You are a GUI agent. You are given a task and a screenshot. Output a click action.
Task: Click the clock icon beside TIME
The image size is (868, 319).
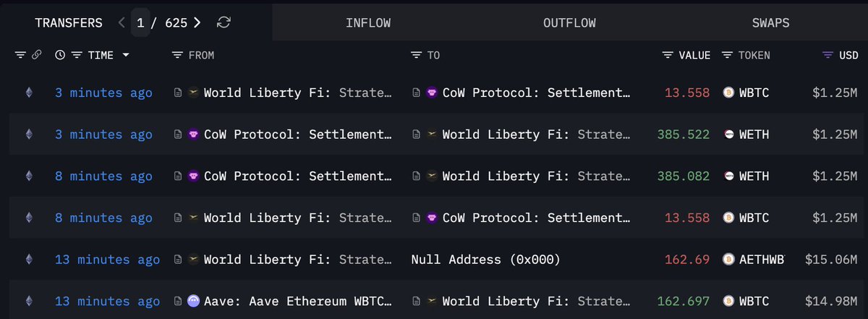60,55
